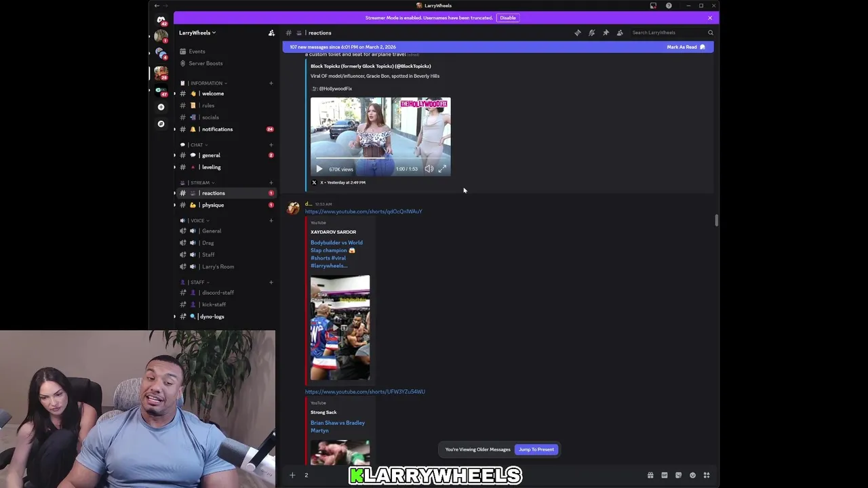This screenshot has width=868, height=488.
Task: Click the slap champion video thumbnail
Action: (x=340, y=328)
